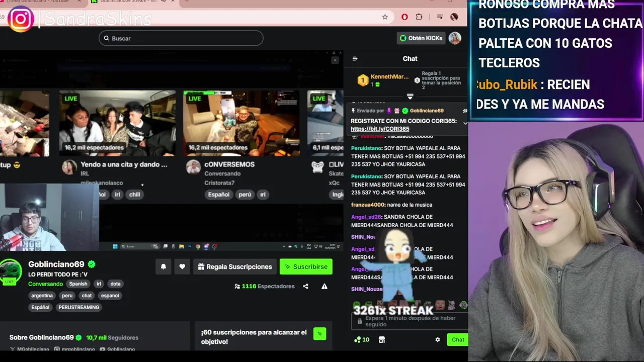The image size is (644, 362).
Task: Open the channel points showing 10
Action: click(362, 340)
